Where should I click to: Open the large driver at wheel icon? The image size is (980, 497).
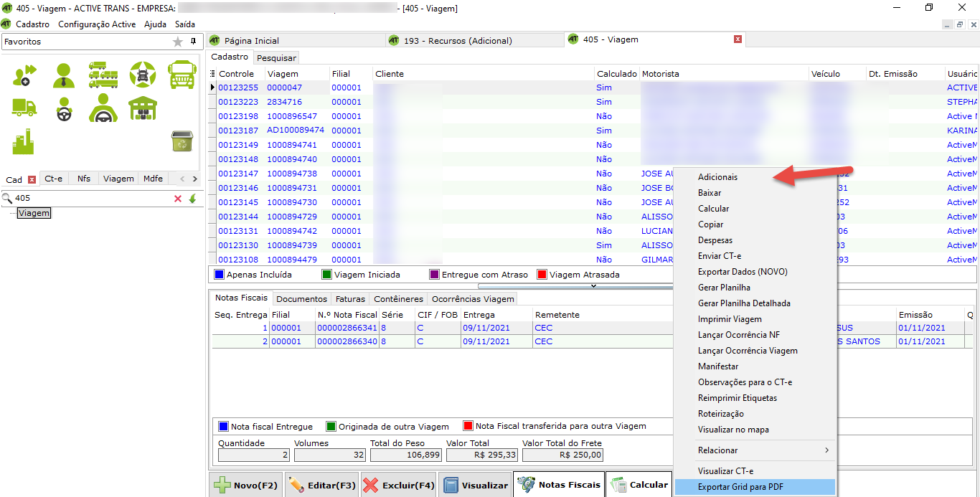(103, 108)
